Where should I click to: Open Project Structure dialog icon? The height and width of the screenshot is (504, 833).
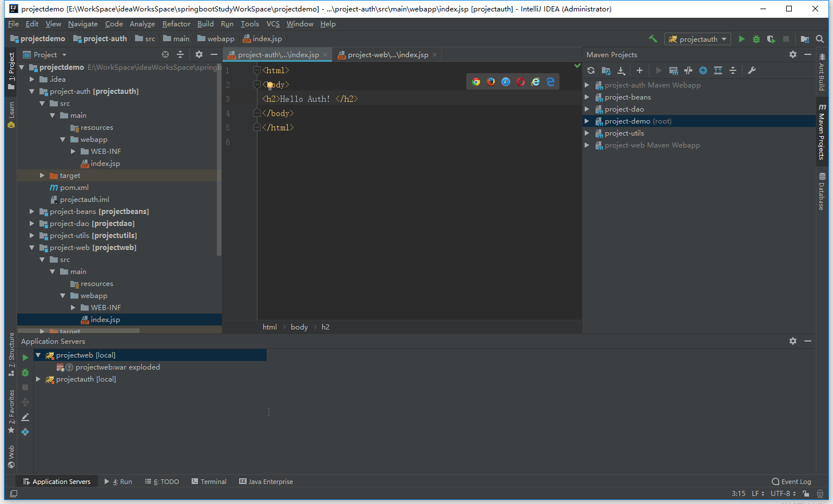[805, 39]
